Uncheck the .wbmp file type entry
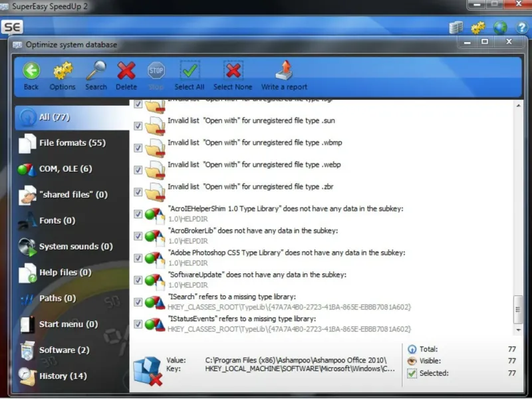This screenshot has height=399, width=532. (138, 148)
